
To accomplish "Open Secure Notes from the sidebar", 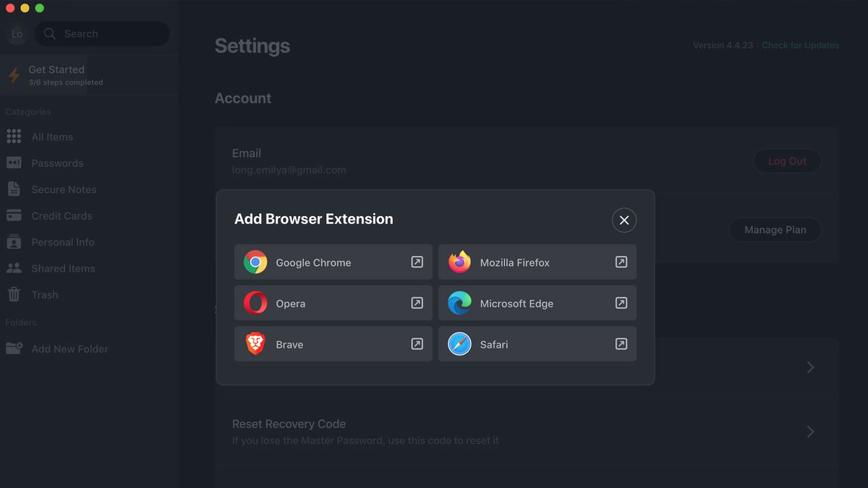I will point(64,189).
